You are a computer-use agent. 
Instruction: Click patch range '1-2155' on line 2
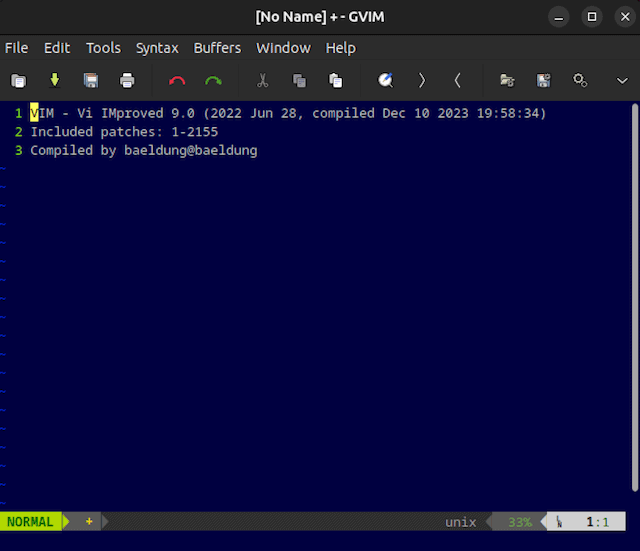(x=194, y=132)
